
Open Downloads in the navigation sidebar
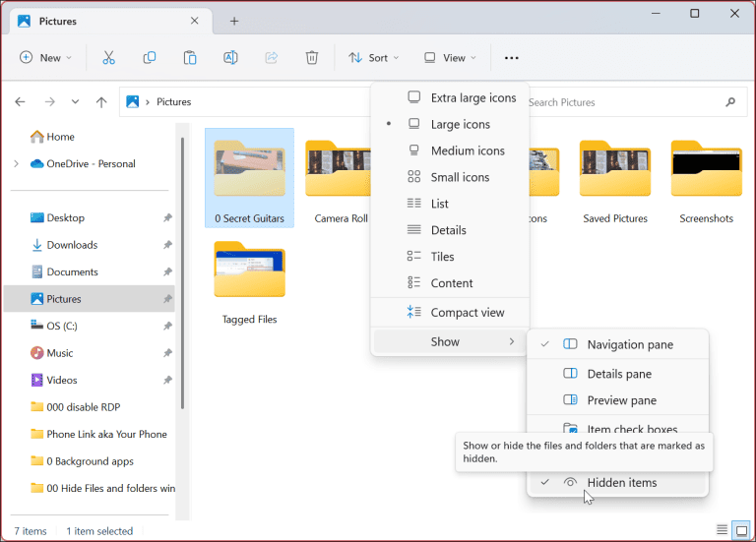pos(72,245)
